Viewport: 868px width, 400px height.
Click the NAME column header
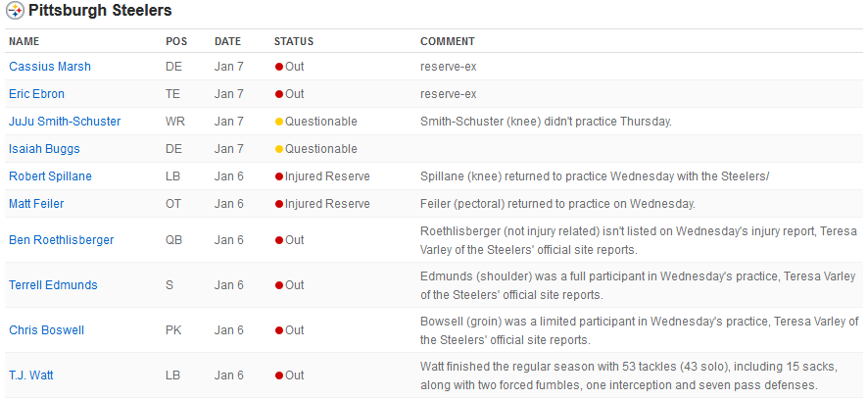click(24, 41)
